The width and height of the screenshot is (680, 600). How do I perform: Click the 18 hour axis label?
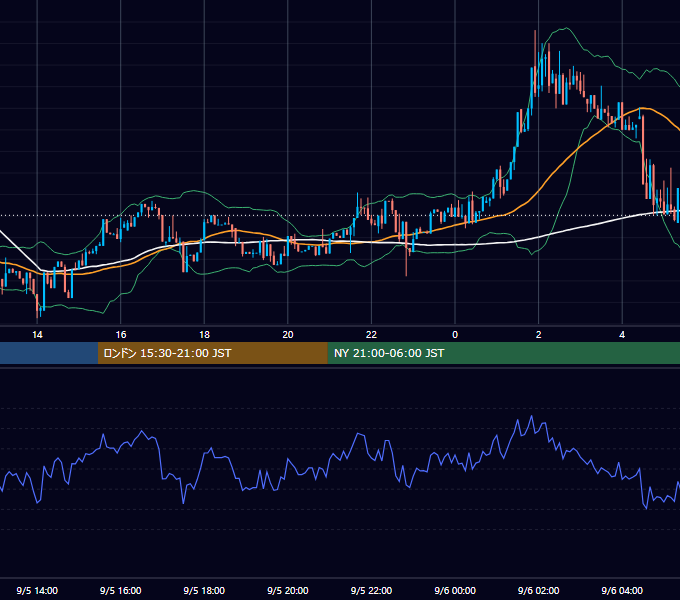pos(204,335)
